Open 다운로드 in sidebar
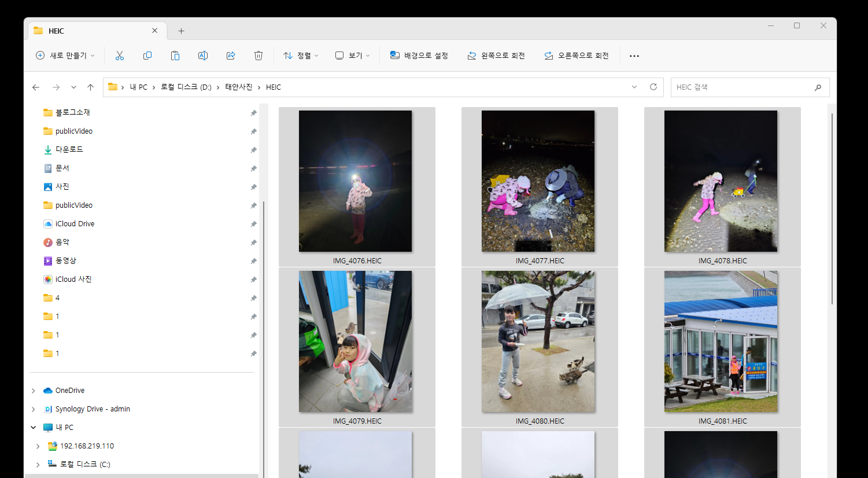Screen dimensions: 868x478 pos(64,150)
